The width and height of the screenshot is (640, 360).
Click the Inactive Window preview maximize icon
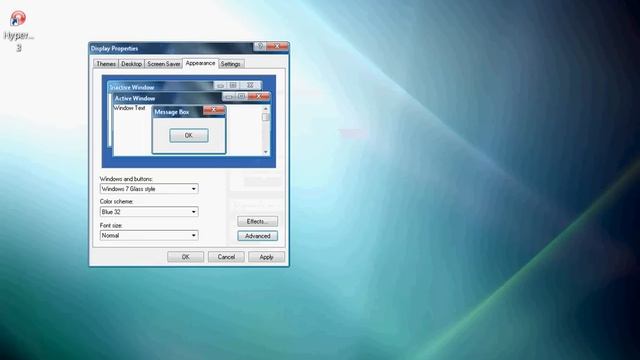tap(233, 85)
